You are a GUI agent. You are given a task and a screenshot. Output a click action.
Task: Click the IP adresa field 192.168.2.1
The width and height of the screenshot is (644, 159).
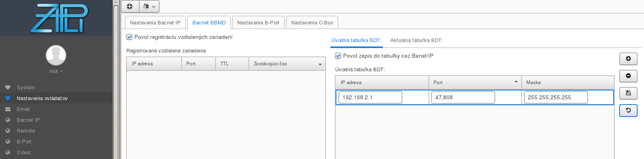tap(370, 97)
